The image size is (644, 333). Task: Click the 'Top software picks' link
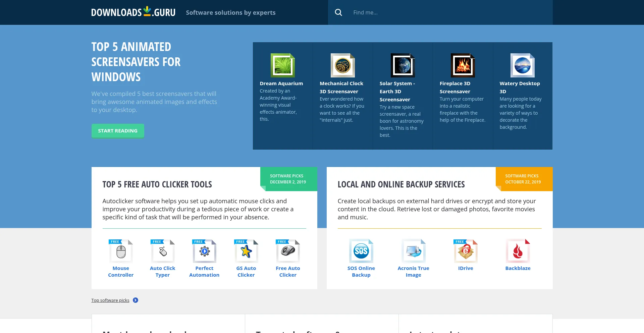pos(110,300)
